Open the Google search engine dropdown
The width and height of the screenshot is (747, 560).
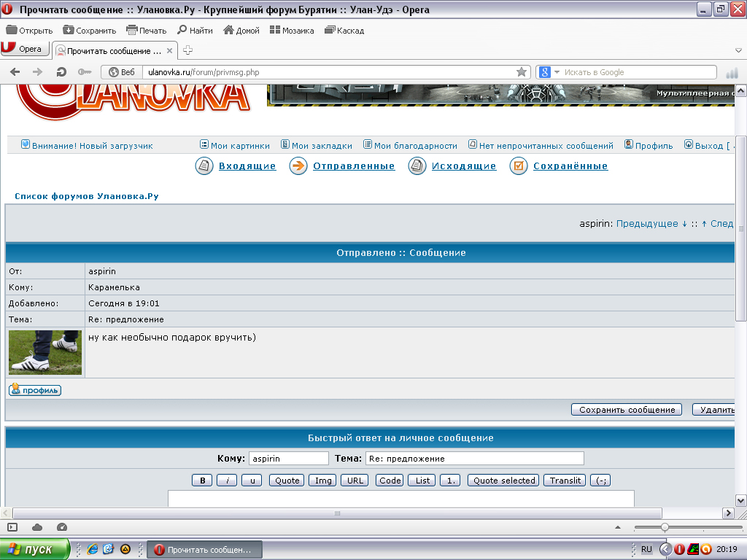(x=549, y=72)
